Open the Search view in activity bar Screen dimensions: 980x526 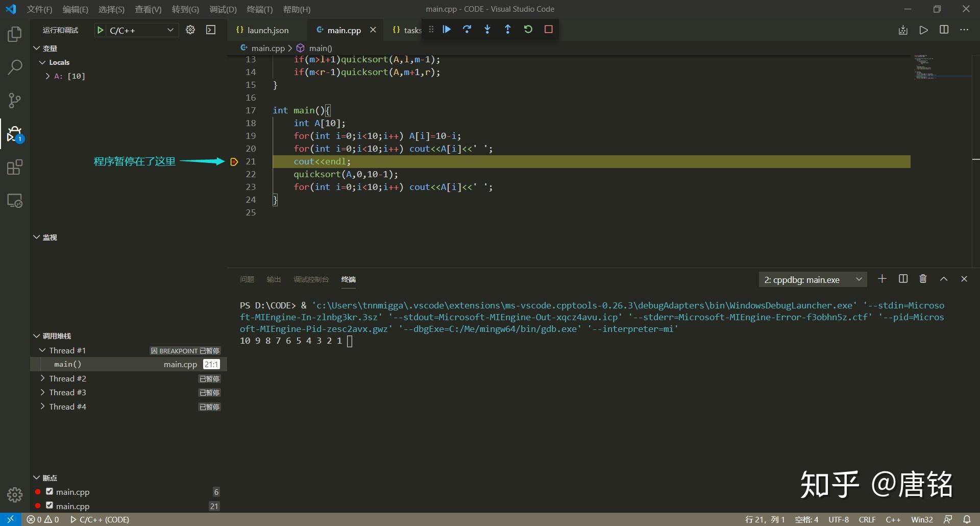[15, 67]
